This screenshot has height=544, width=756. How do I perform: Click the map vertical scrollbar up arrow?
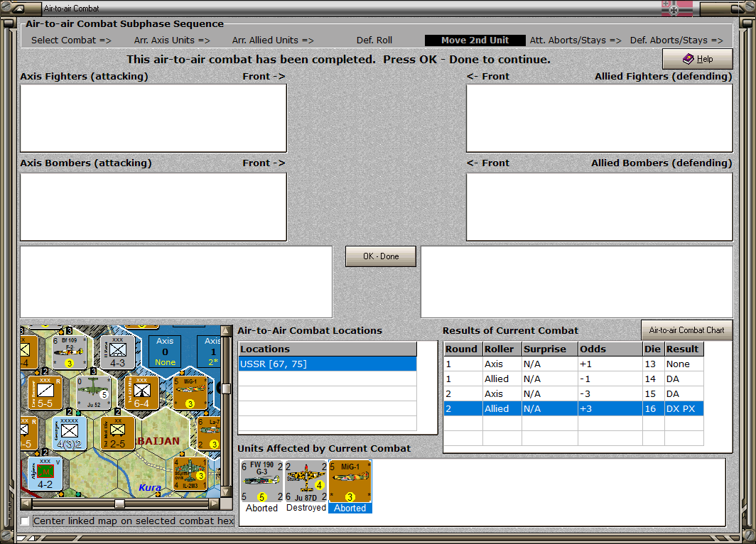pos(226,330)
